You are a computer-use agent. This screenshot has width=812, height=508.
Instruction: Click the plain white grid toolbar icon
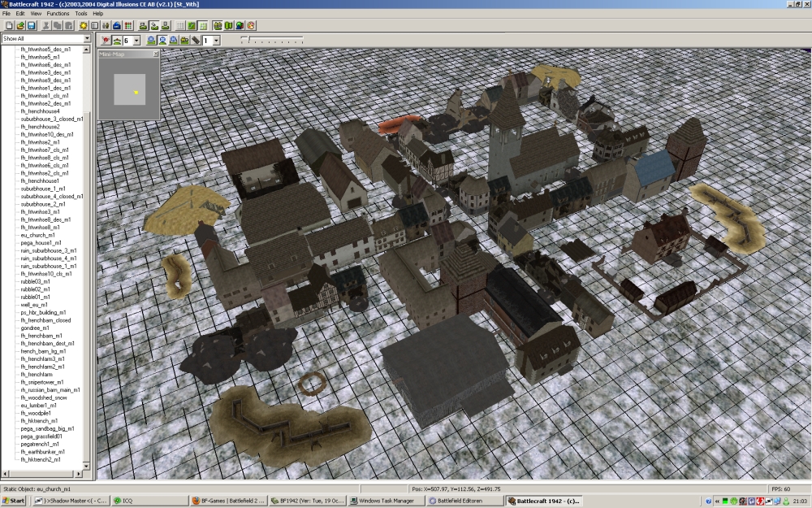click(x=180, y=25)
